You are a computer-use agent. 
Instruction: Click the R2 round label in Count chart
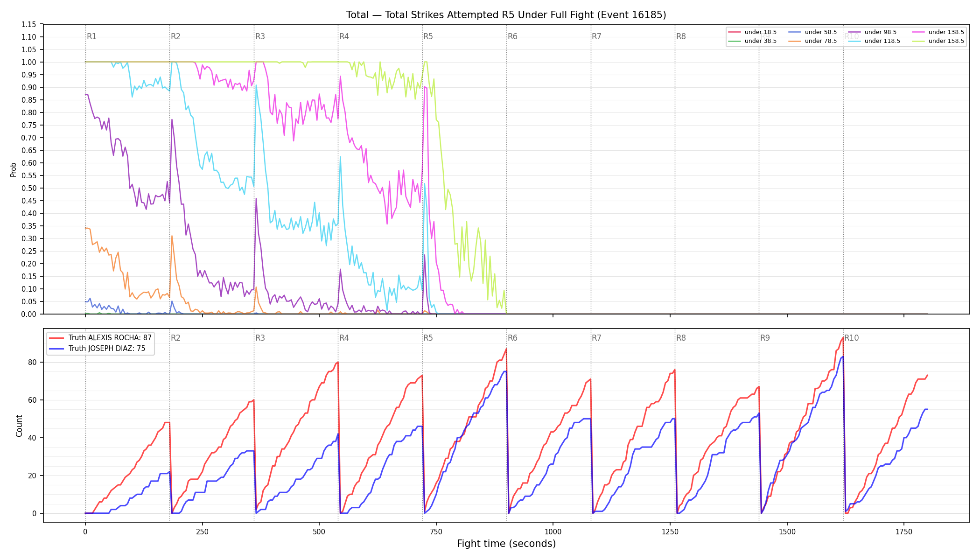(x=175, y=338)
